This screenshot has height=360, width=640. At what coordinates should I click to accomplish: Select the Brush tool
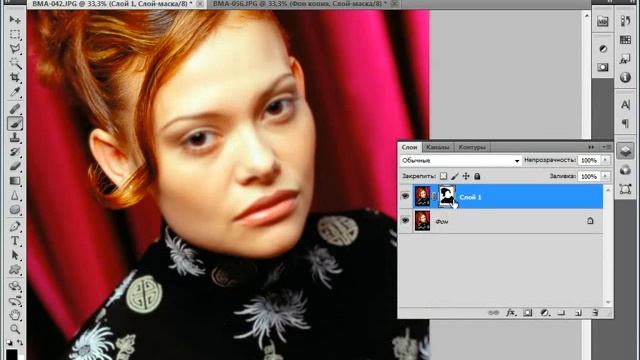(15, 123)
